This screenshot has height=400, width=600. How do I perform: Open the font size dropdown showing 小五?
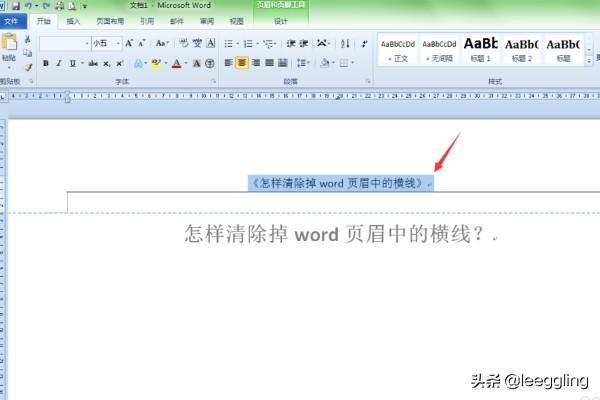[105, 44]
